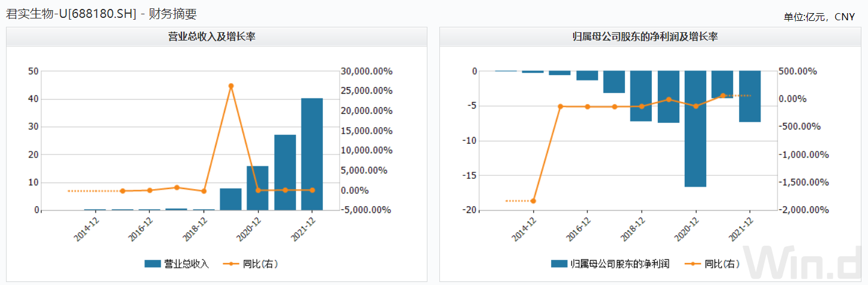
Task: Open the 君实生物-U[688180.SH] 财务摘要 title
Action: (101, 14)
